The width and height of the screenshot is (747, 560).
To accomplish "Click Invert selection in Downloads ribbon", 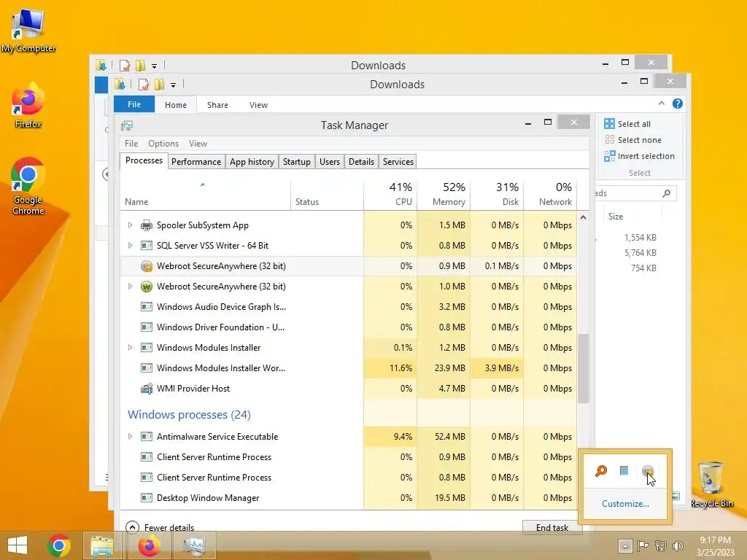I will click(639, 156).
